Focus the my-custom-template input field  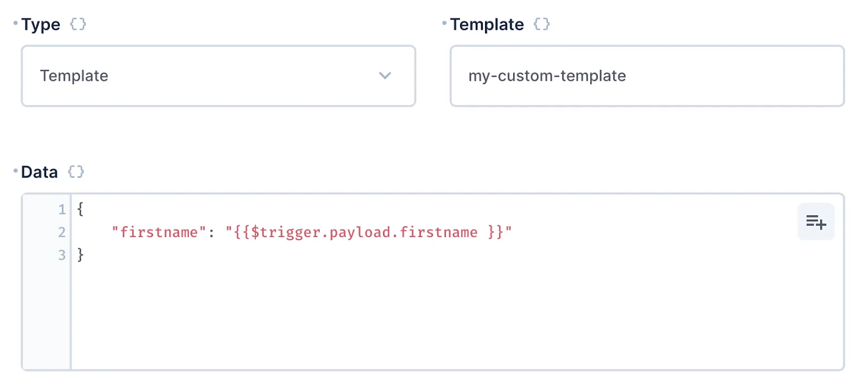pos(647,76)
